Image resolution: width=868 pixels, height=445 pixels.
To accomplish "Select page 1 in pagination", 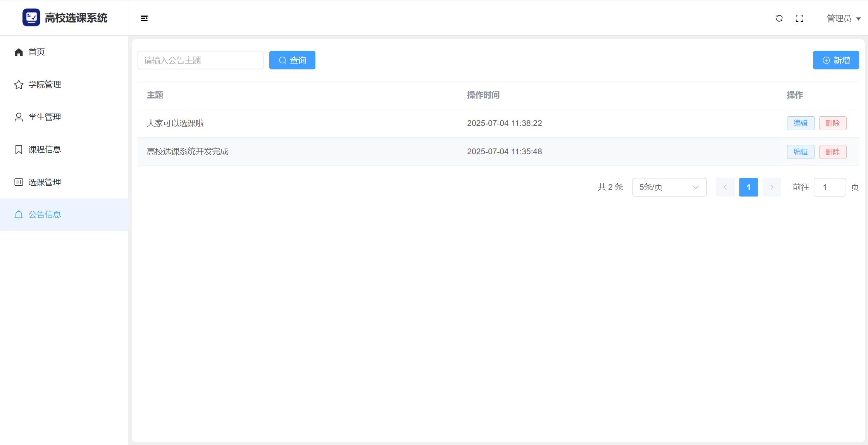I will click(748, 187).
